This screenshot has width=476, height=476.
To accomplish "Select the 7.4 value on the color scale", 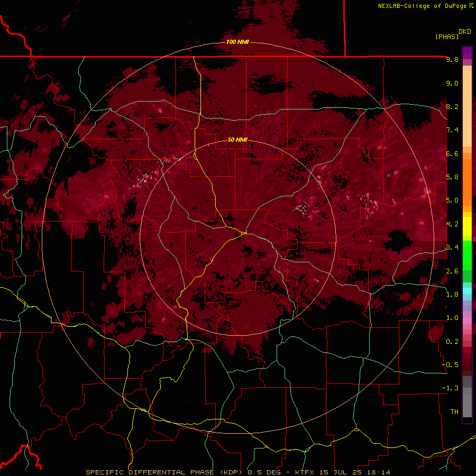I will tap(452, 130).
